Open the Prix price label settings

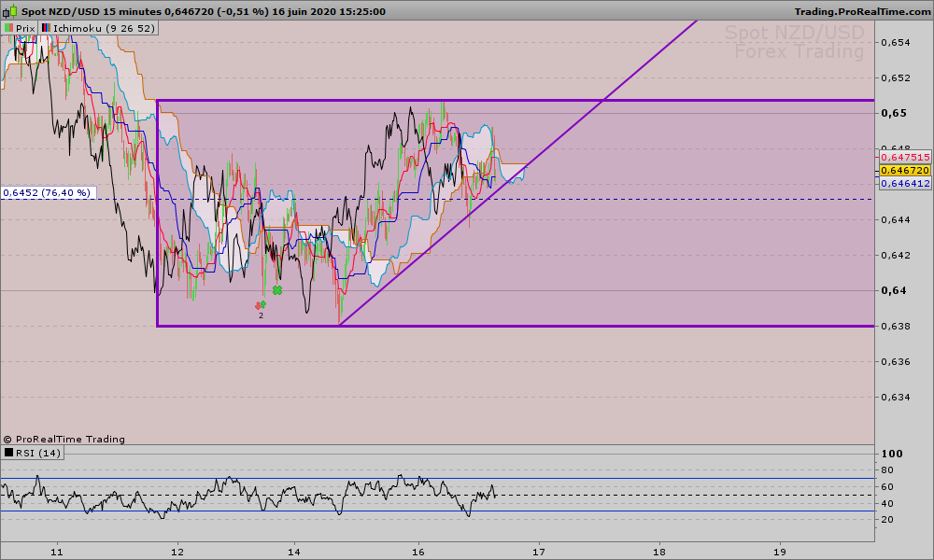25,29
